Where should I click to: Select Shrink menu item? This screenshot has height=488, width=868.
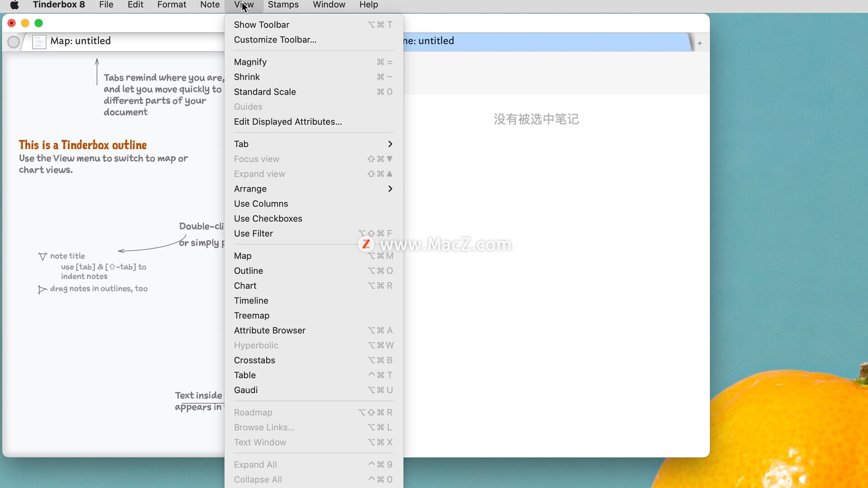point(313,77)
